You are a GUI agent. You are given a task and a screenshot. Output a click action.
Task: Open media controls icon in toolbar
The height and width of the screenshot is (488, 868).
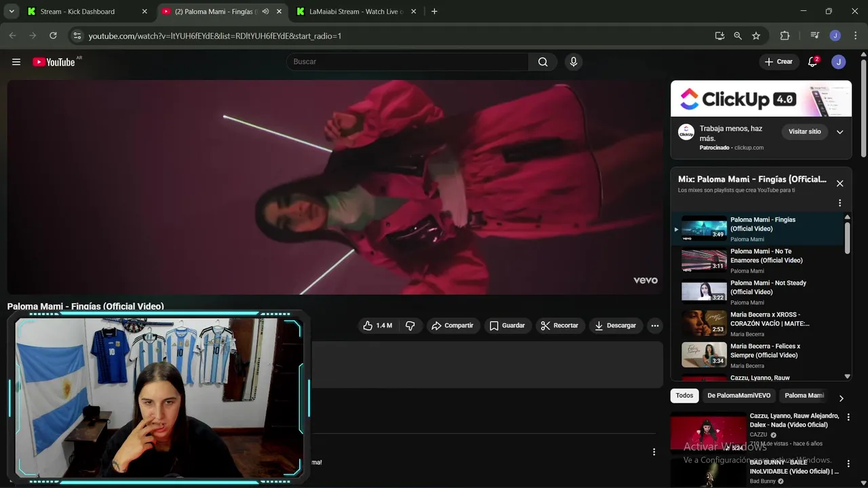pos(815,36)
